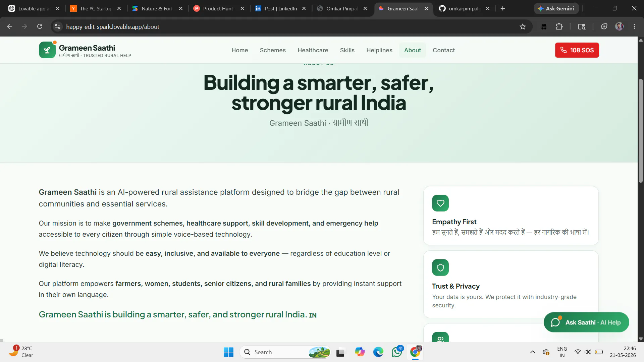Open the clock showing 22:46

623,352
